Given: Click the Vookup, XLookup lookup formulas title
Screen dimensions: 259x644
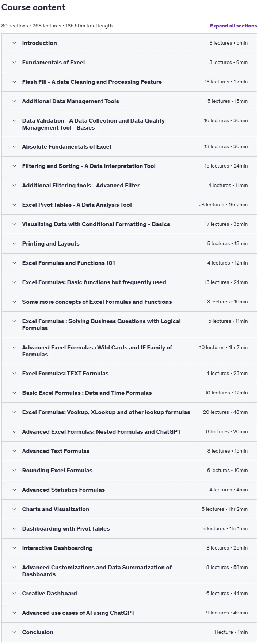Looking at the screenshot, I should [x=106, y=412].
